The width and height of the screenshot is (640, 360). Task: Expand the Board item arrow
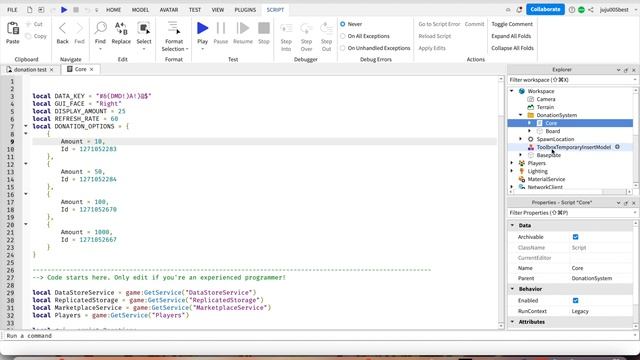point(530,131)
